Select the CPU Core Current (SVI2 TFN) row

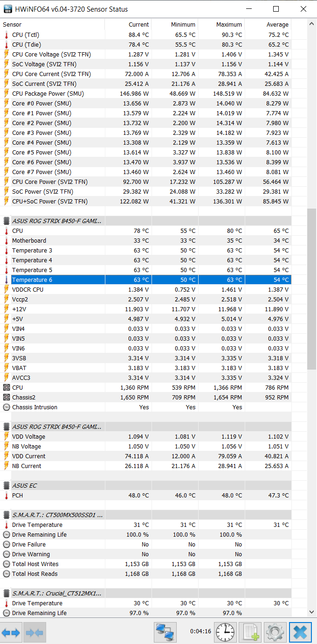click(146, 74)
